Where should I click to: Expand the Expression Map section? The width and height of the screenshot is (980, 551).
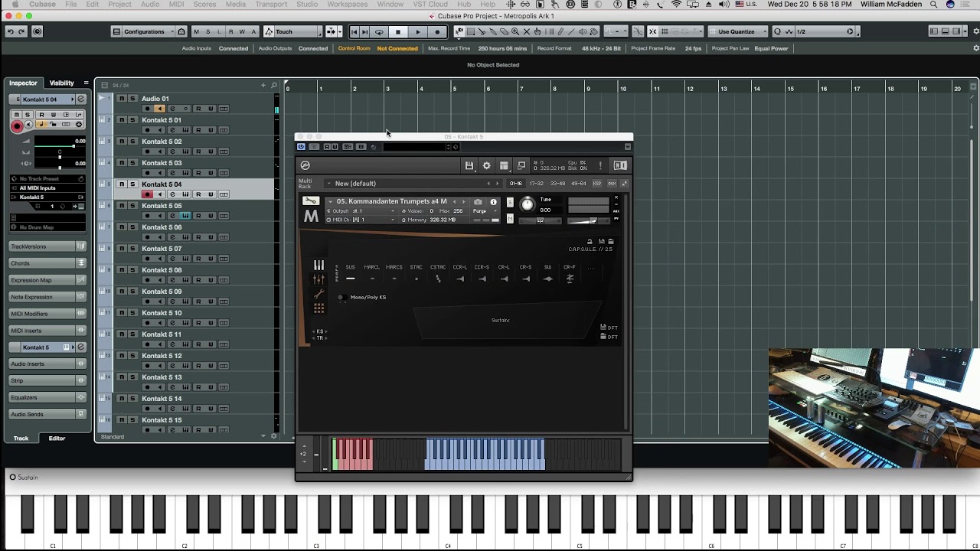point(47,280)
